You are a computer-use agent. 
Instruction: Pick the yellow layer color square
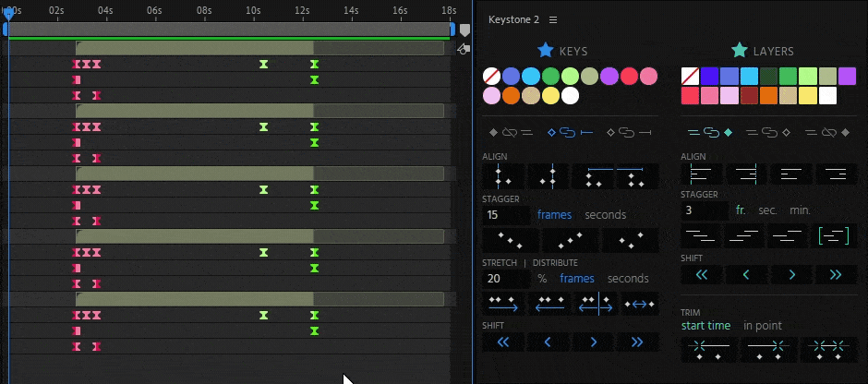[808, 96]
